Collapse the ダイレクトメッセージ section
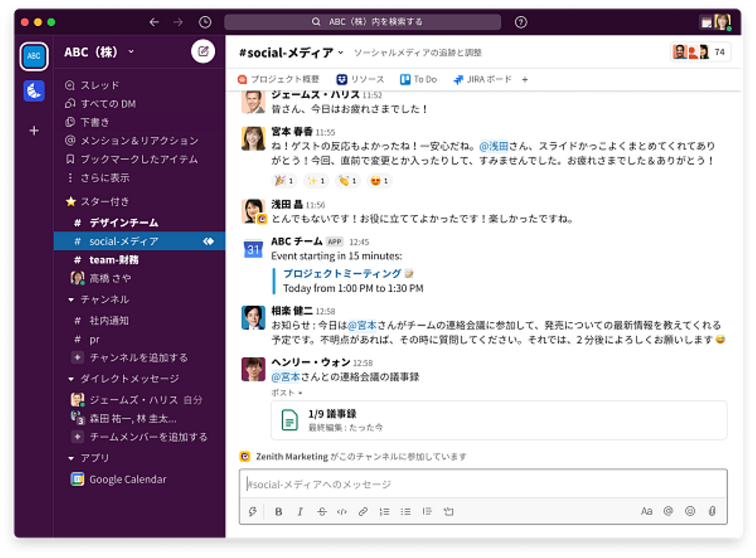This screenshot has height=558, width=756. pyautogui.click(x=71, y=379)
